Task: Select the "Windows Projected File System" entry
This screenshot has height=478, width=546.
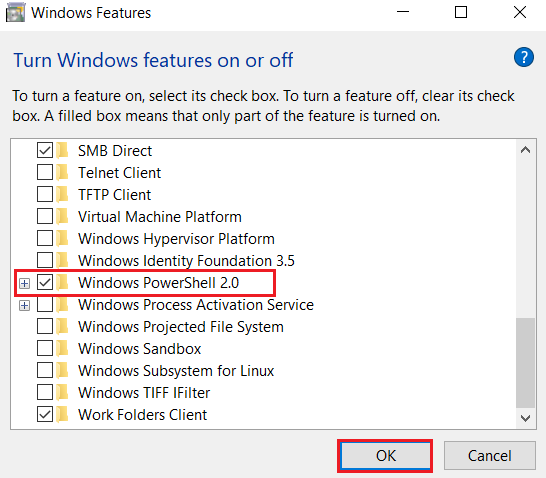Action: (x=181, y=327)
